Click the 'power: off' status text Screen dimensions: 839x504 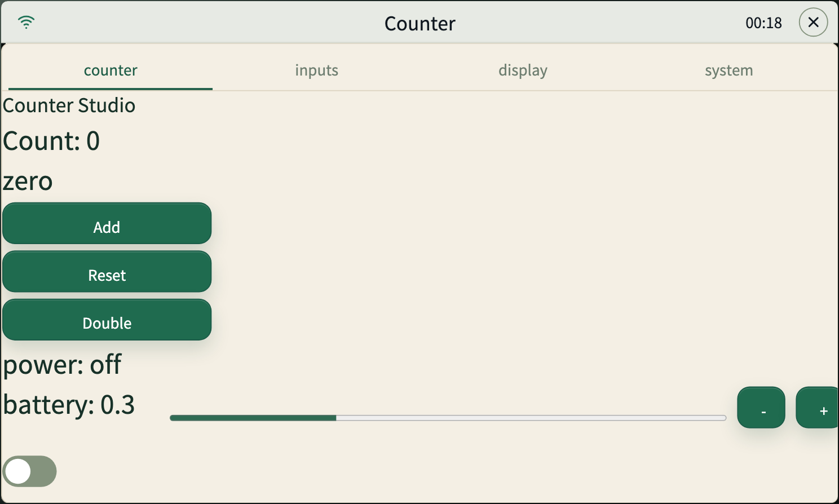[x=62, y=365]
